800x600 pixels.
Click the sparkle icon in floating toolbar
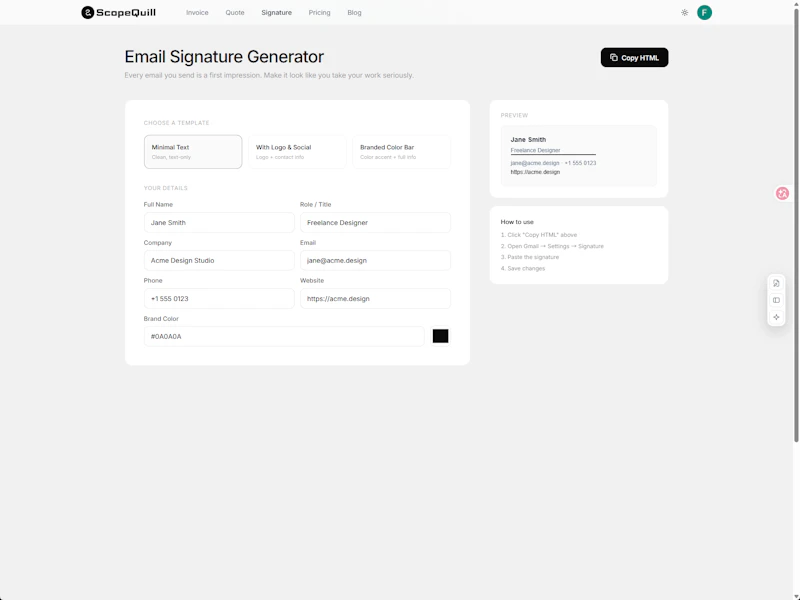click(x=776, y=317)
